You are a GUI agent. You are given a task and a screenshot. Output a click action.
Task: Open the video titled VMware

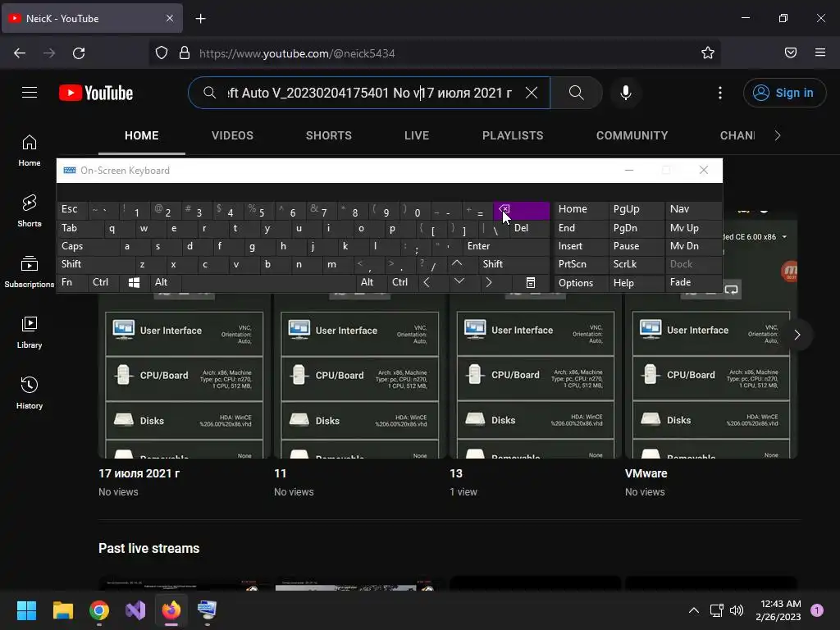(646, 473)
